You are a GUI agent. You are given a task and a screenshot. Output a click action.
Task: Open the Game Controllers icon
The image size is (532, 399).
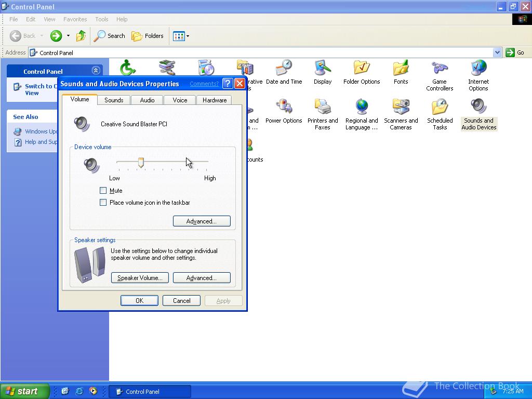pos(440,75)
